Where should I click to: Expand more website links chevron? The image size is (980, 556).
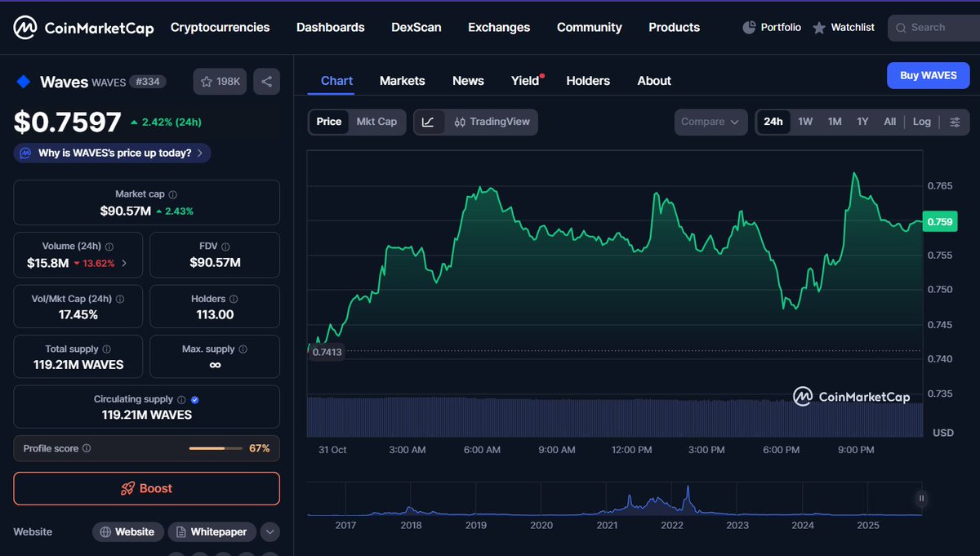point(270,532)
